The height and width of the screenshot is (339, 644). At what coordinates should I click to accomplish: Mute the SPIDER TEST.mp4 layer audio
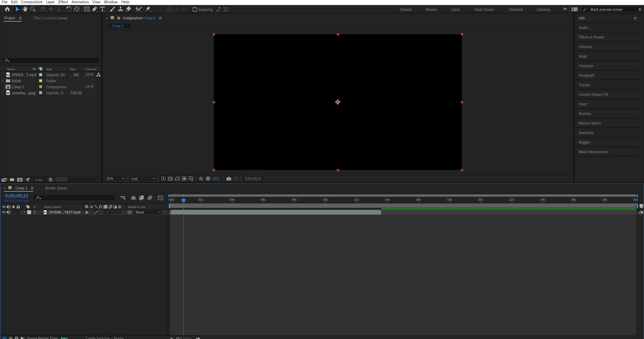pos(9,212)
